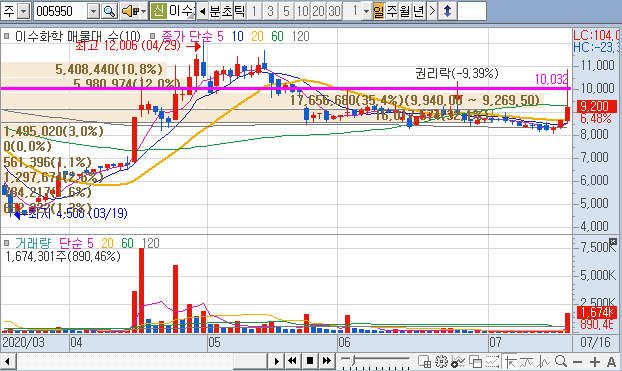The height and width of the screenshot is (371, 622).
Task: Click the magnifier zoom icon at bottom
Action: 561,361
